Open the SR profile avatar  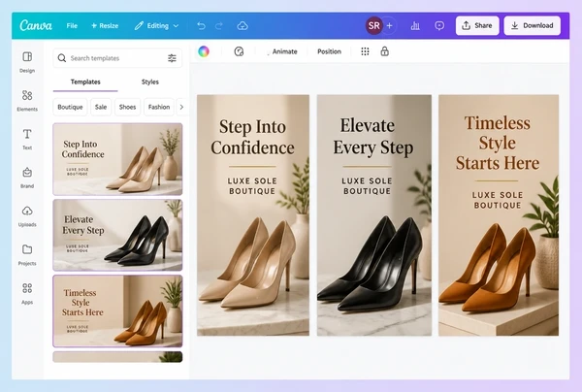pos(373,25)
